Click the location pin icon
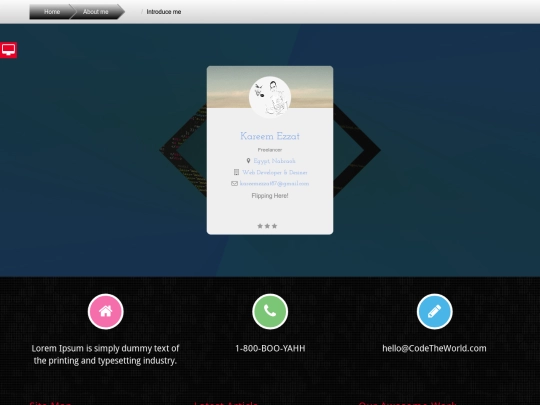The image size is (540, 405). [x=248, y=161]
